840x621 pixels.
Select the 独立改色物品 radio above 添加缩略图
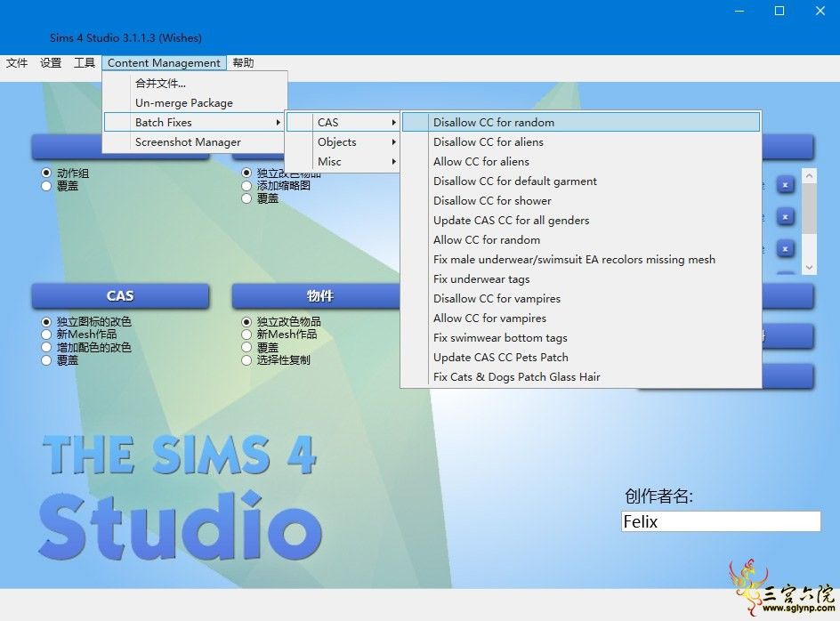tap(246, 173)
